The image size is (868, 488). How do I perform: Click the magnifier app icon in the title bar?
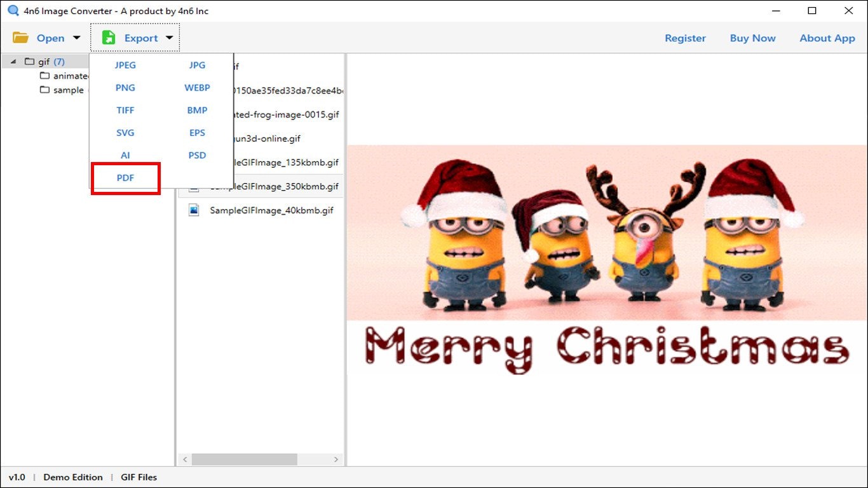12,10
